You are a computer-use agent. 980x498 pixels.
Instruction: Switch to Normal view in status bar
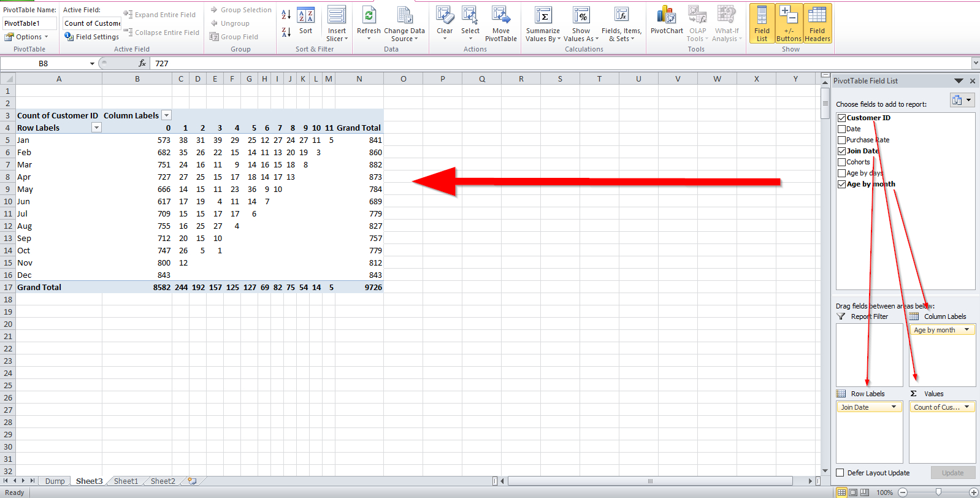click(x=842, y=492)
